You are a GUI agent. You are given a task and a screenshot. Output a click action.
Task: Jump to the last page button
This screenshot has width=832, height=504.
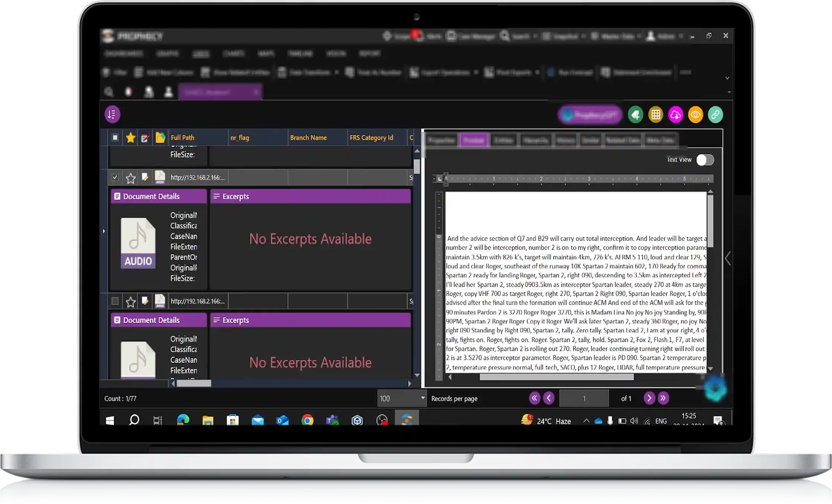coord(663,398)
